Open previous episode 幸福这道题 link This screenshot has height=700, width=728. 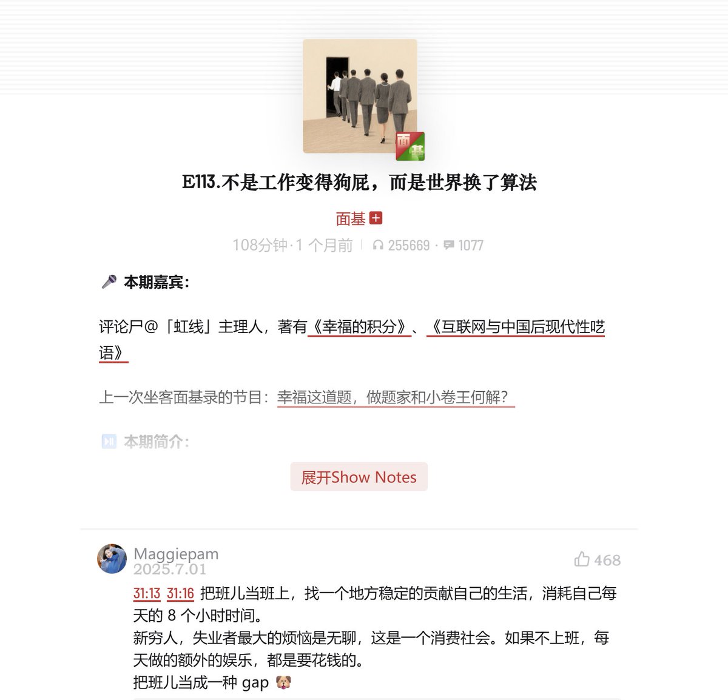click(x=396, y=397)
